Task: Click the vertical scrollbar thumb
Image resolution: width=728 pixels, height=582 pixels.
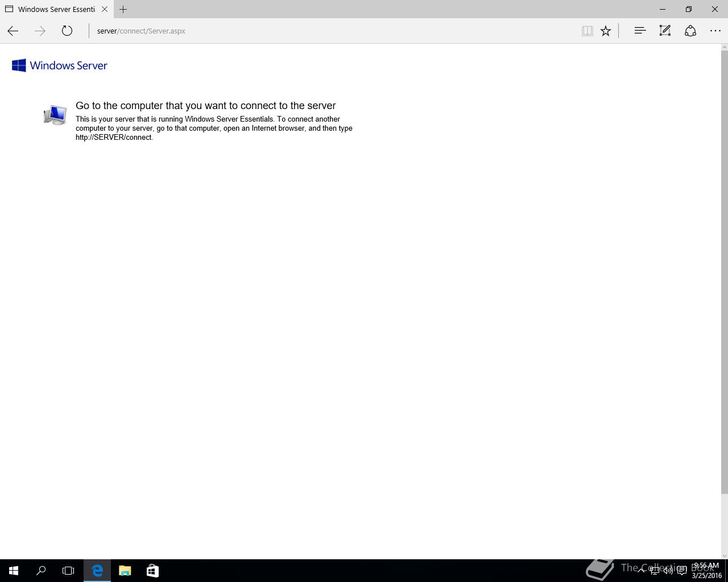Action: point(724,272)
